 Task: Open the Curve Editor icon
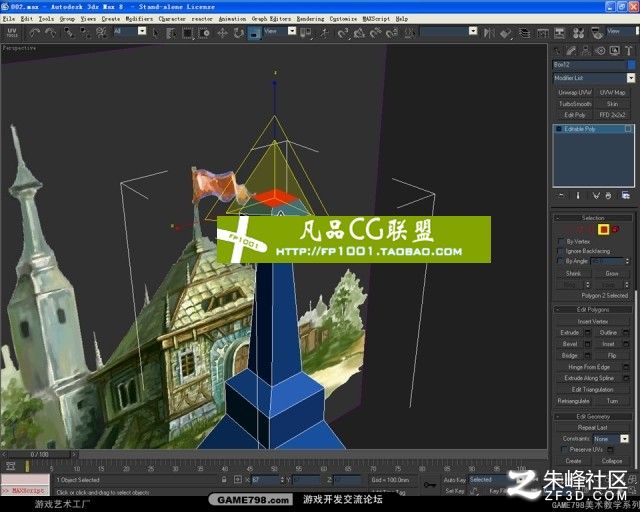542,33
